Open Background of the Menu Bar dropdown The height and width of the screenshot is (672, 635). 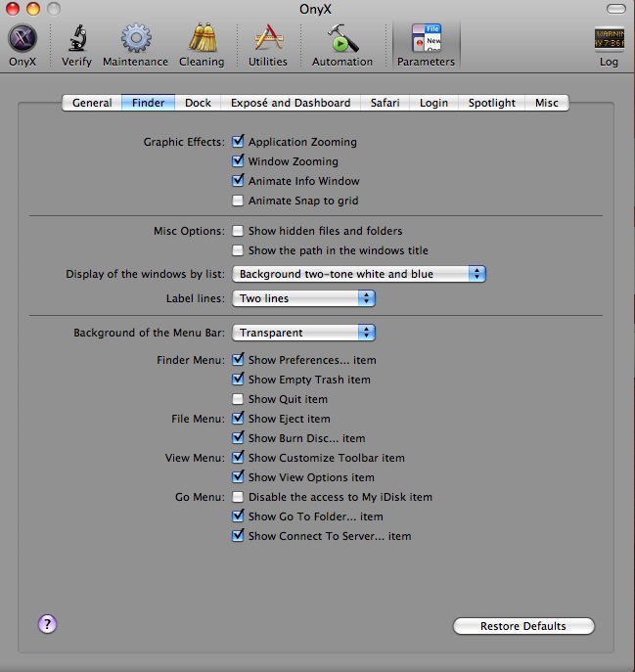pyautogui.click(x=303, y=333)
